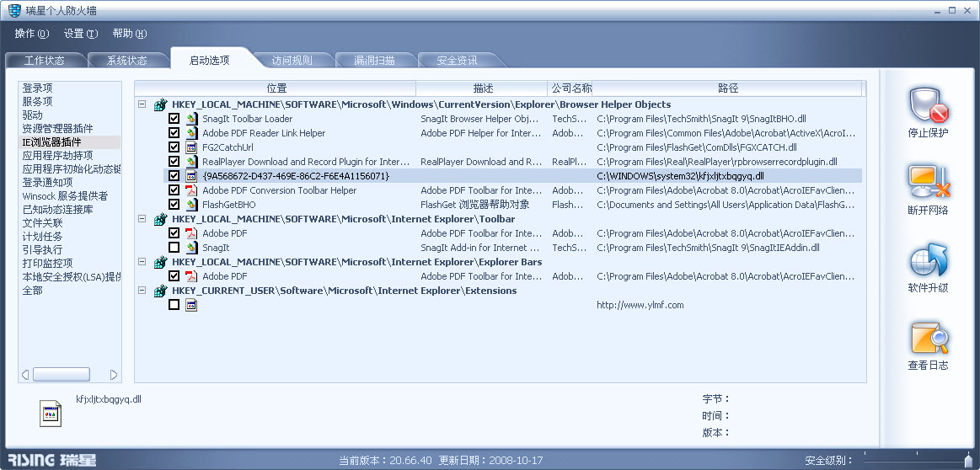Open the 操作(O) menu
The height and width of the screenshot is (470, 980).
click(x=32, y=34)
